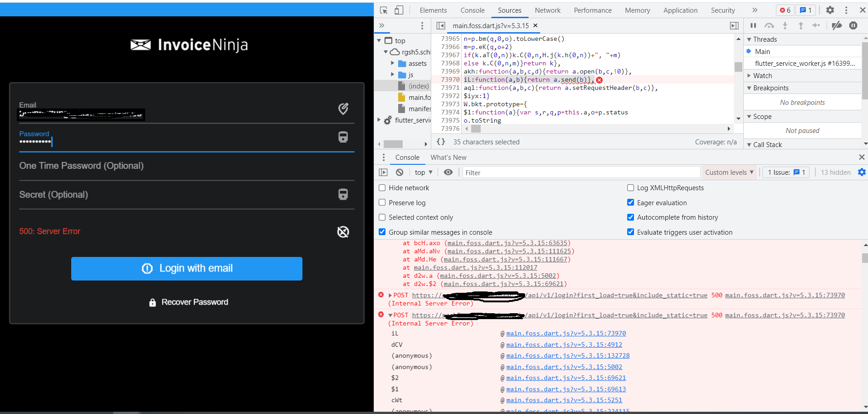Click the pretty print braces icon
This screenshot has height=414, width=868.
coord(441,142)
